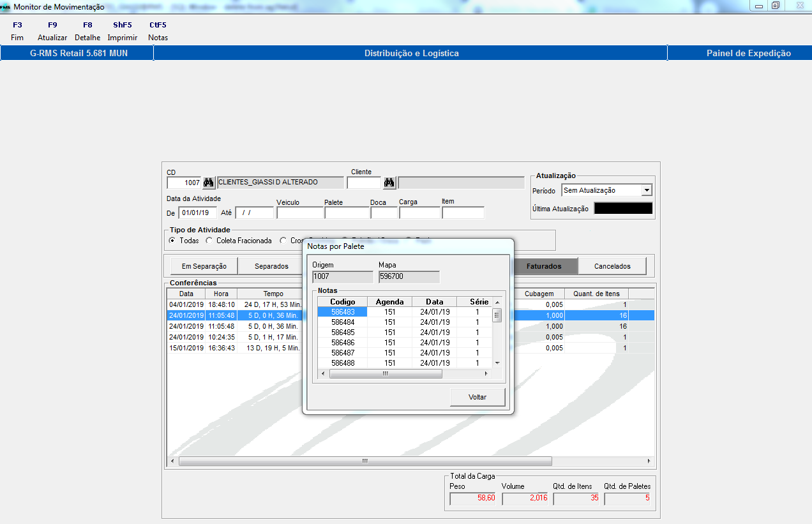The image size is (812, 524).
Task: Switch to the Faturados tab
Action: [544, 266]
